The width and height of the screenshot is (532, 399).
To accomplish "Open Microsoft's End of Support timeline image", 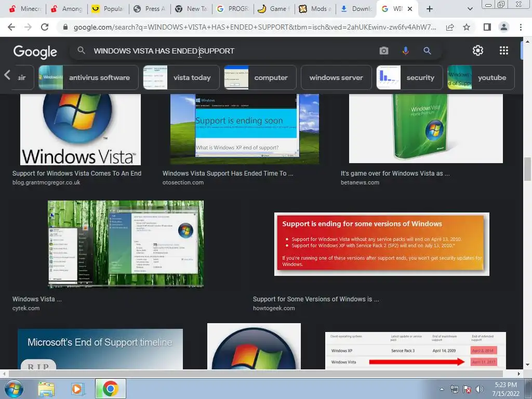I will 100,349.
